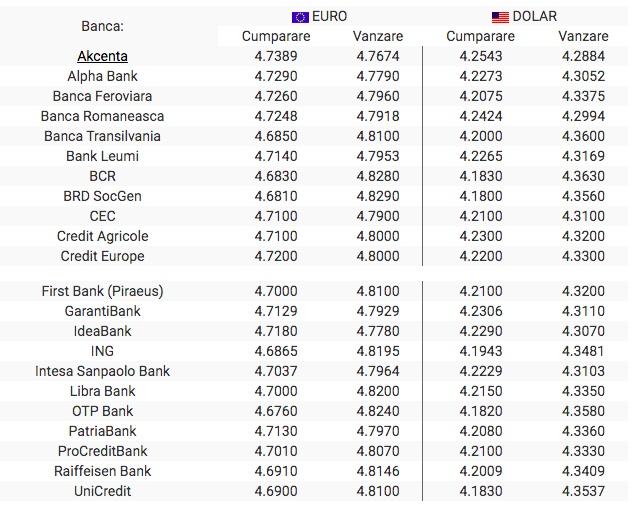639x517 pixels.
Task: Open the Akcenta bank link
Action: [x=102, y=56]
